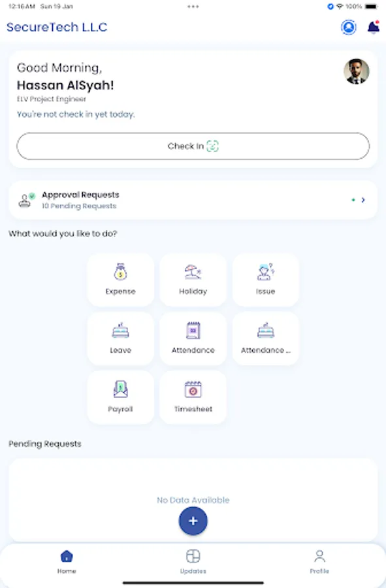This screenshot has width=386, height=588.
Task: Tap the 10 Pending Requests text
Action: (x=79, y=206)
